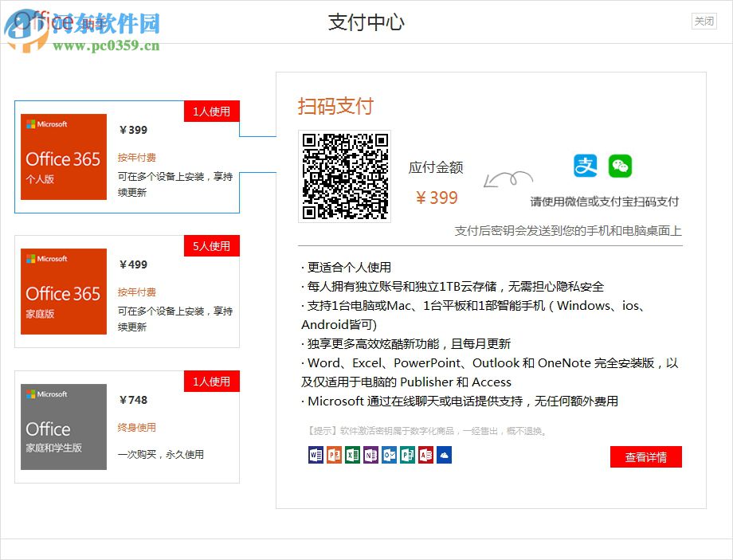Click the PowerPoint application icon

pos(333,455)
